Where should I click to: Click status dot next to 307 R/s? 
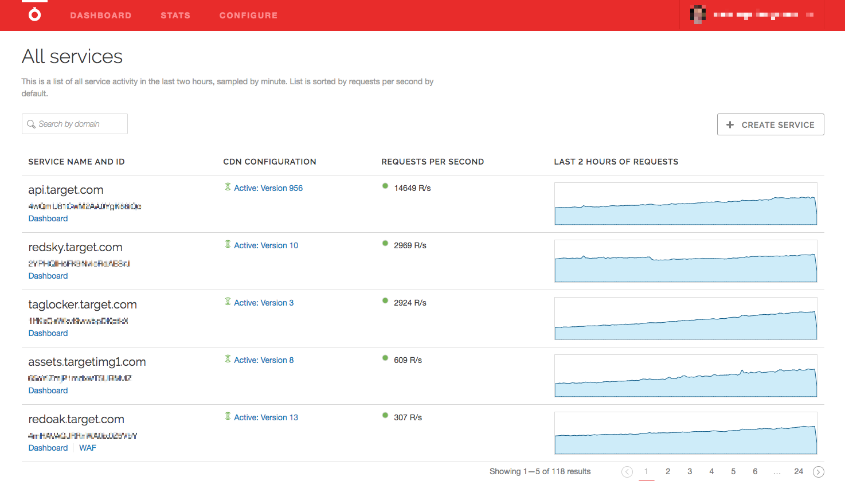(x=385, y=415)
